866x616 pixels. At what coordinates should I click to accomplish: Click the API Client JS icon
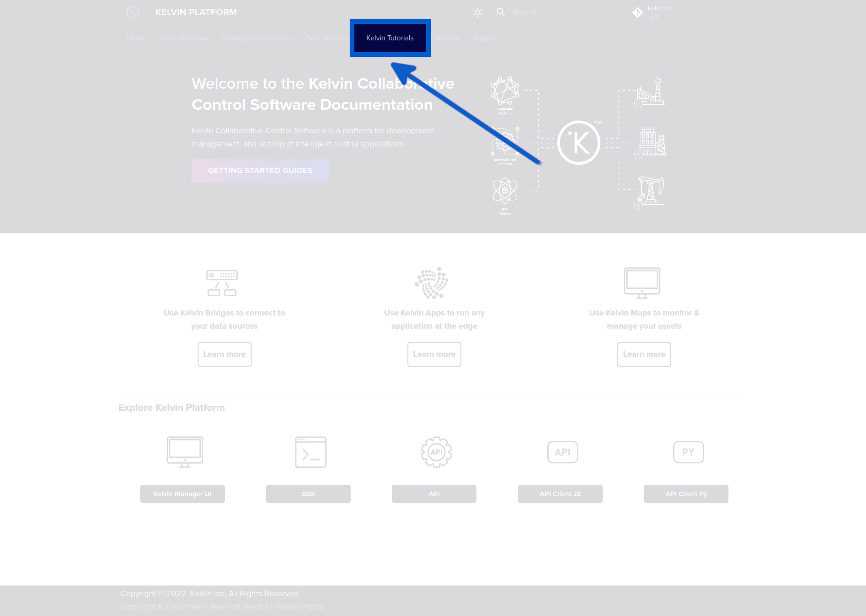[x=562, y=452]
